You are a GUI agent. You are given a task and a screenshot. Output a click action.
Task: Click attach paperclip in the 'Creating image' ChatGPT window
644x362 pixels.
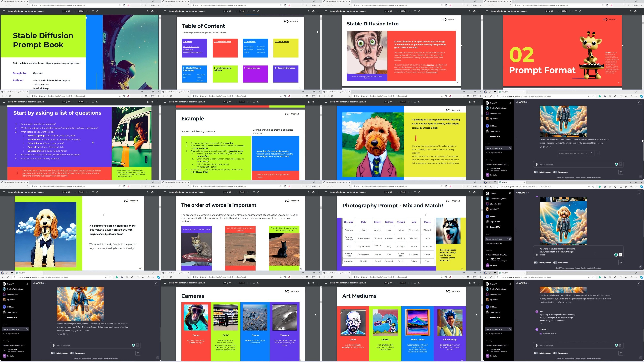(537, 345)
